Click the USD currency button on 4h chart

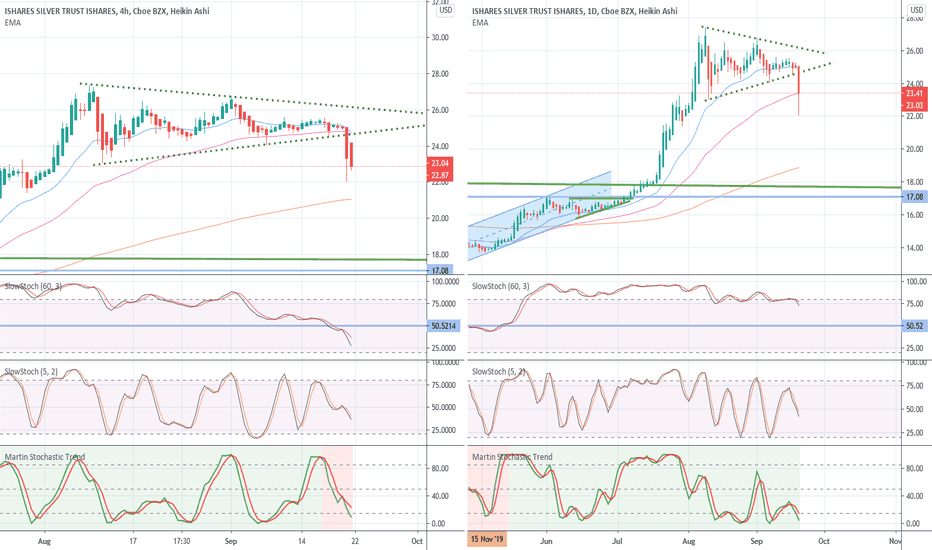coord(445,10)
